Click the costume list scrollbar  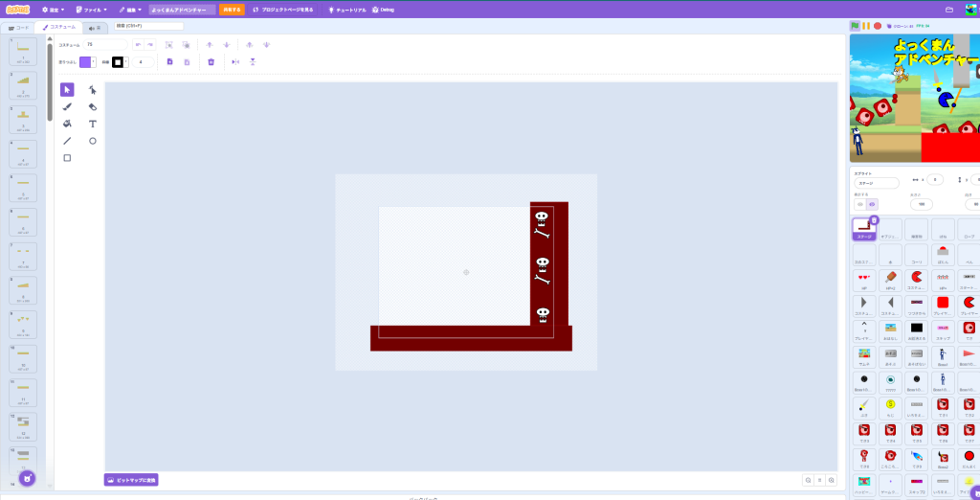(50, 82)
